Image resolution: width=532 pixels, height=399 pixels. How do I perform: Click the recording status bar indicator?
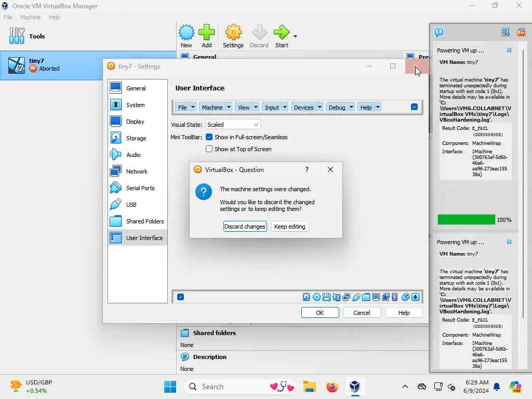click(x=385, y=297)
